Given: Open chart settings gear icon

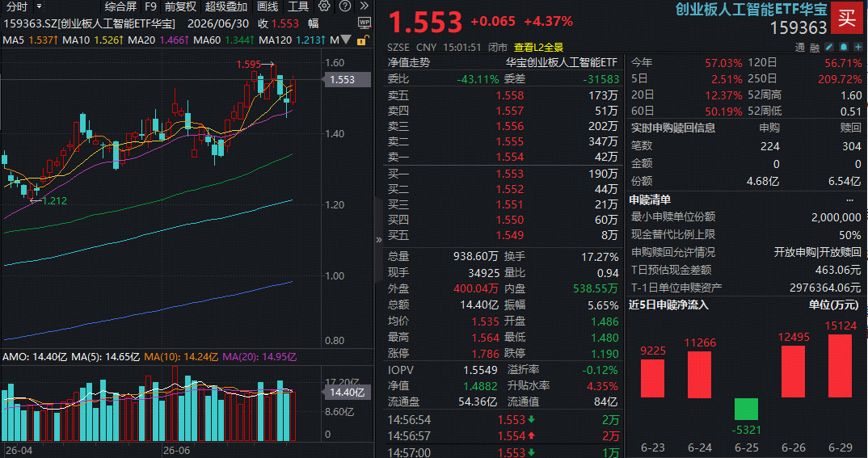Looking at the screenshot, I should pos(324,6).
